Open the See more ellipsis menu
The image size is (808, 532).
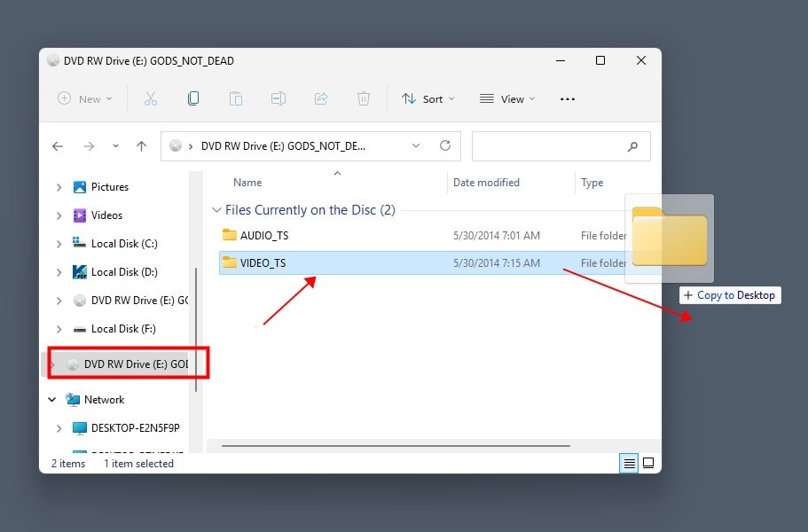(x=568, y=98)
